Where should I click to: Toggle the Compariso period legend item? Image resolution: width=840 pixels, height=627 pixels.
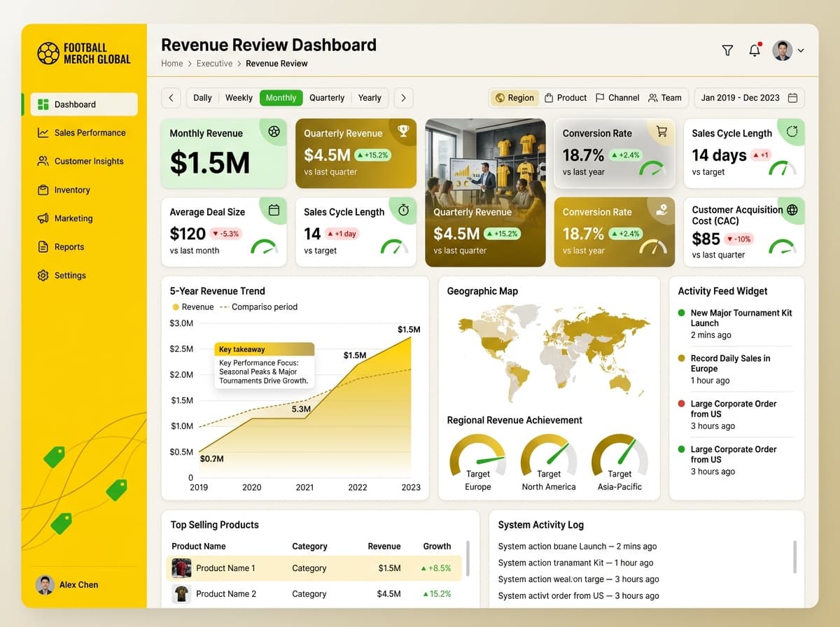[258, 307]
